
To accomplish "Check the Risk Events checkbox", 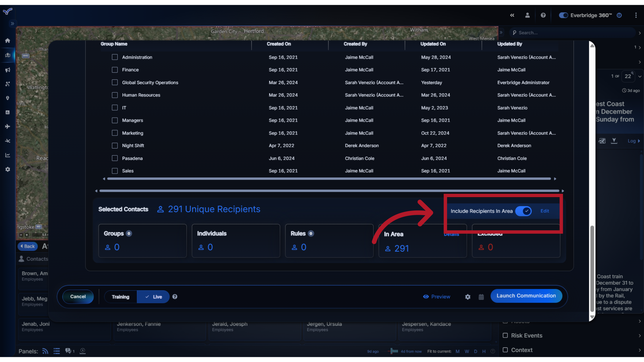I will point(506,335).
